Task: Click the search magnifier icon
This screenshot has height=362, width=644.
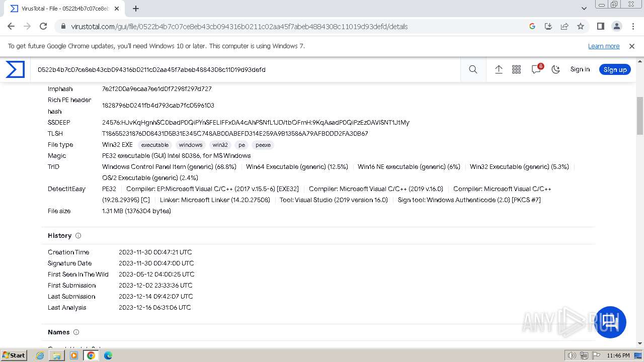Action: point(473,69)
